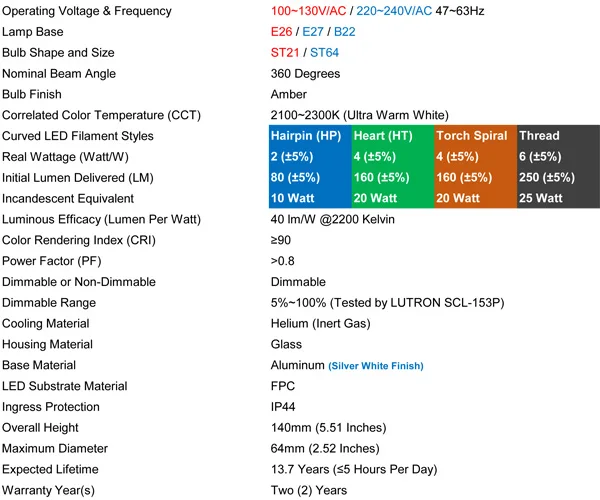This screenshot has height=500, width=600.
Task: Click the 'Real Wattage (Watt/W)' label
Action: coord(65,157)
